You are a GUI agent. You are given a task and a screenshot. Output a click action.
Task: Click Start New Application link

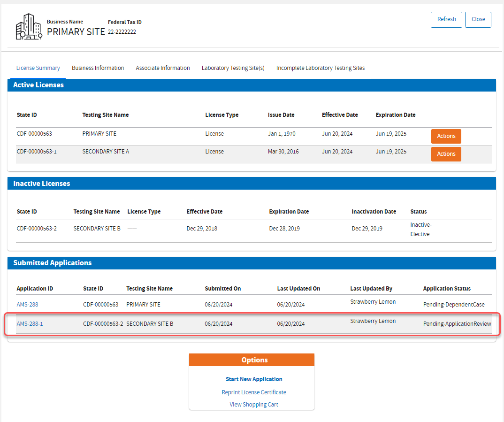click(x=254, y=379)
